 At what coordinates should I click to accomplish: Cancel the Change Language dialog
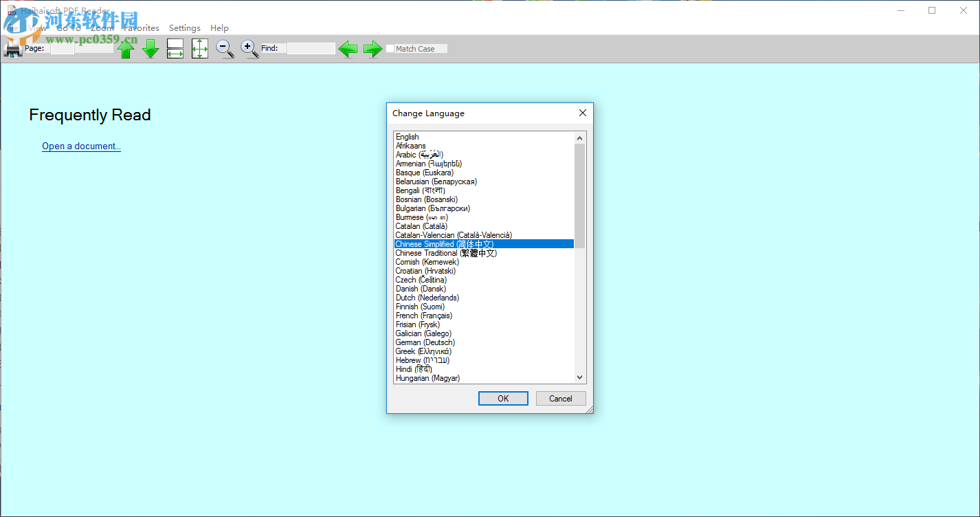561,398
